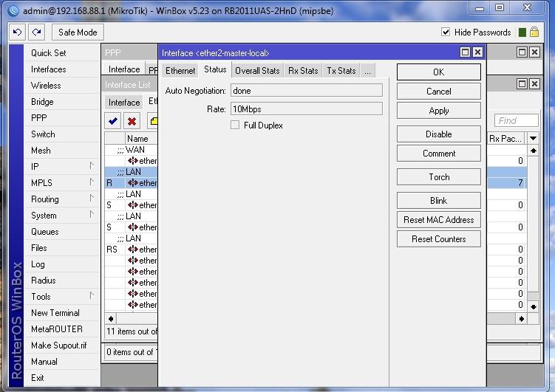
Task: Open Bridge in sidebar
Action: pos(42,102)
